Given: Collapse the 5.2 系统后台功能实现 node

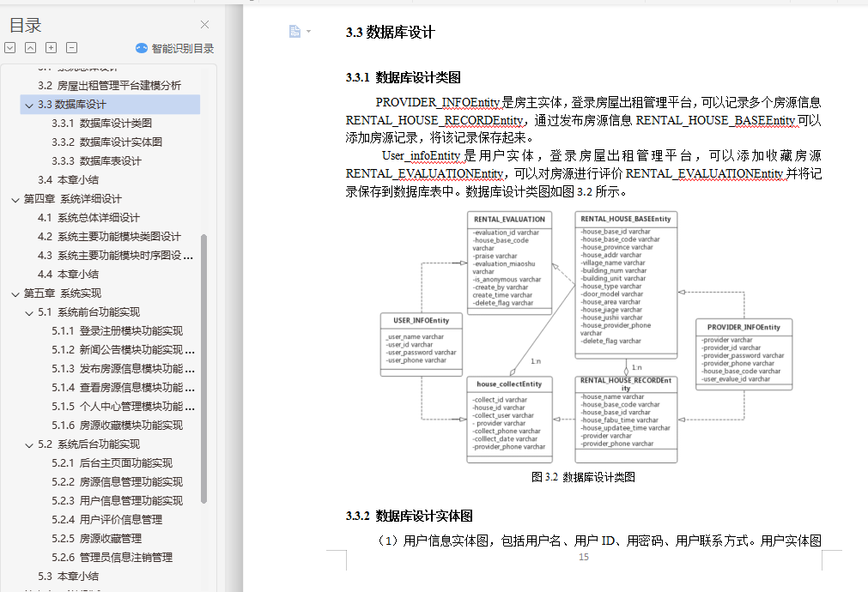Looking at the screenshot, I should 29,444.
